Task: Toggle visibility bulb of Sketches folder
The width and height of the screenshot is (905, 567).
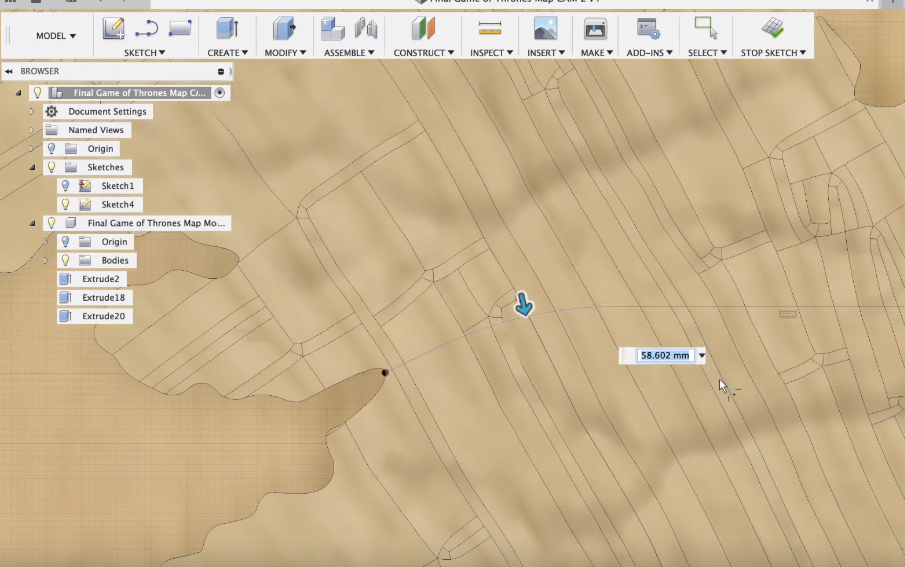Action: (x=51, y=167)
